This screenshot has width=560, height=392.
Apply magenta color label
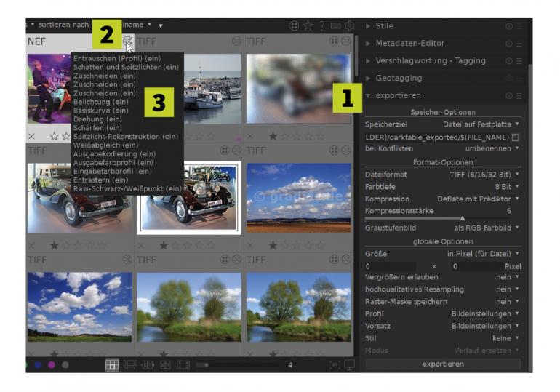[x=52, y=365]
